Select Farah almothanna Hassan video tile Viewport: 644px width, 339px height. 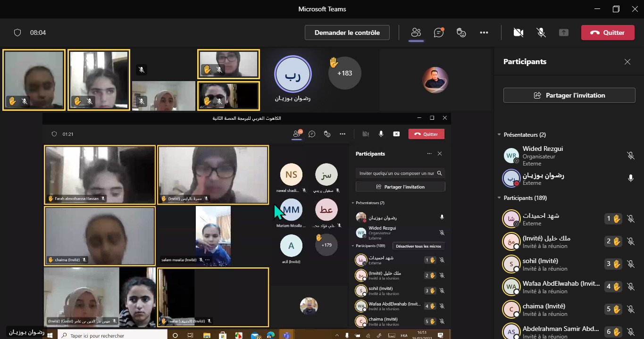[x=100, y=174]
